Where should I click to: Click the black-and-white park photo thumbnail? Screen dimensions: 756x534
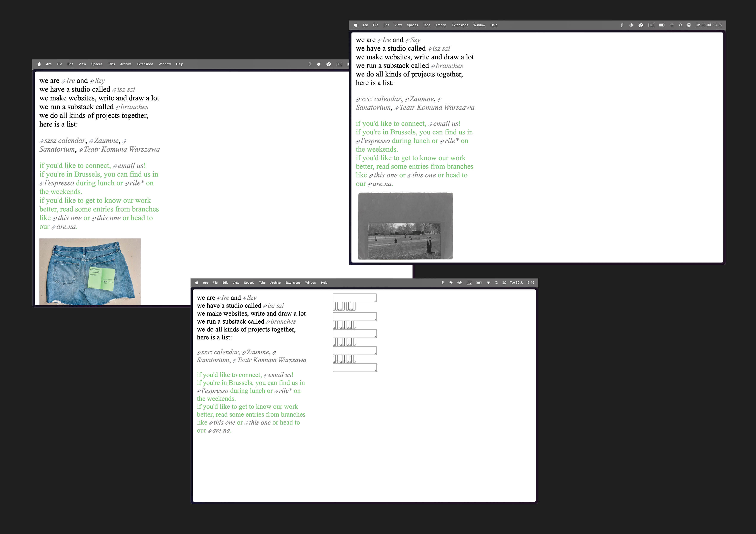click(405, 226)
